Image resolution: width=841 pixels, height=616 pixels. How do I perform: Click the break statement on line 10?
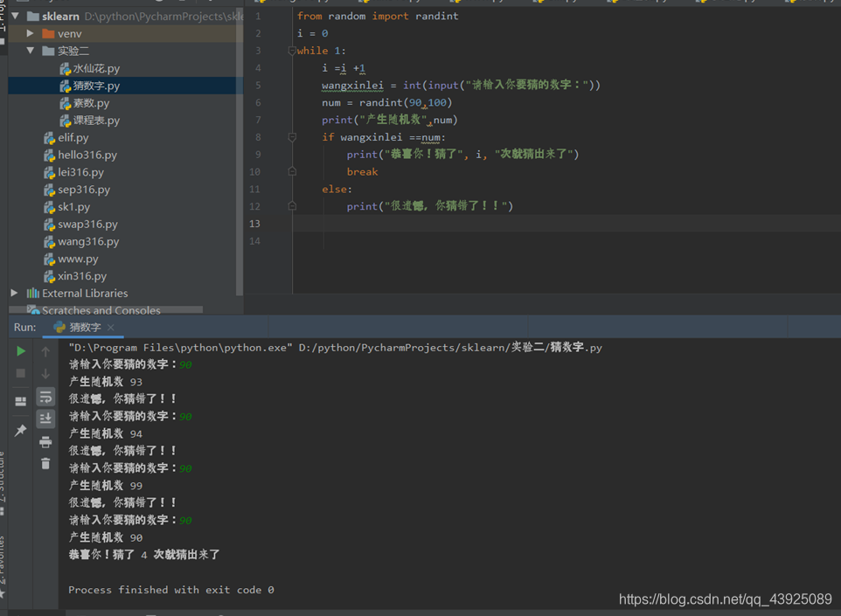tap(362, 171)
